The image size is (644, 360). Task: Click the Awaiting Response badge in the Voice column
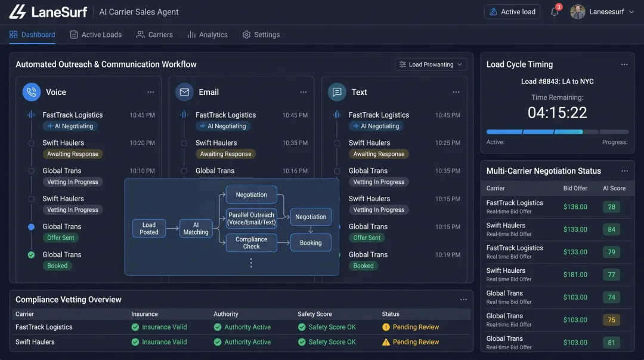pos(73,154)
